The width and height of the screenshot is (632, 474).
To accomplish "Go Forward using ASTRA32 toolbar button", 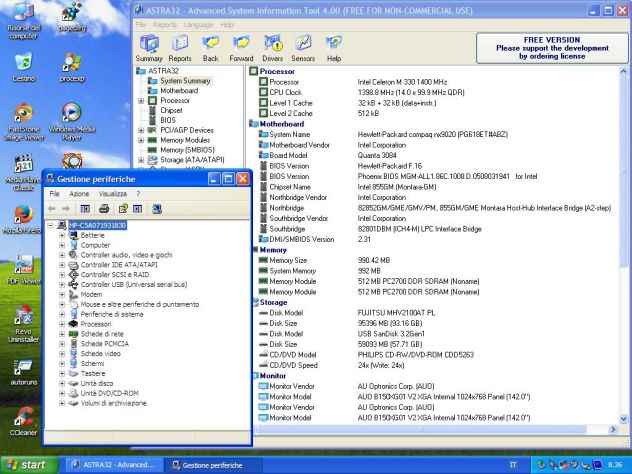I will click(x=241, y=48).
